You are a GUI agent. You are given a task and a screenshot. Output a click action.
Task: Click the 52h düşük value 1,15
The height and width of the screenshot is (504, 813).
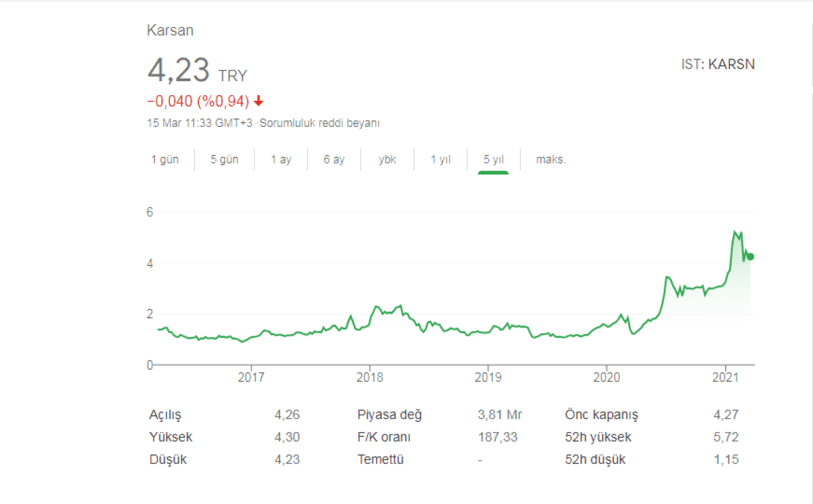pos(726,460)
